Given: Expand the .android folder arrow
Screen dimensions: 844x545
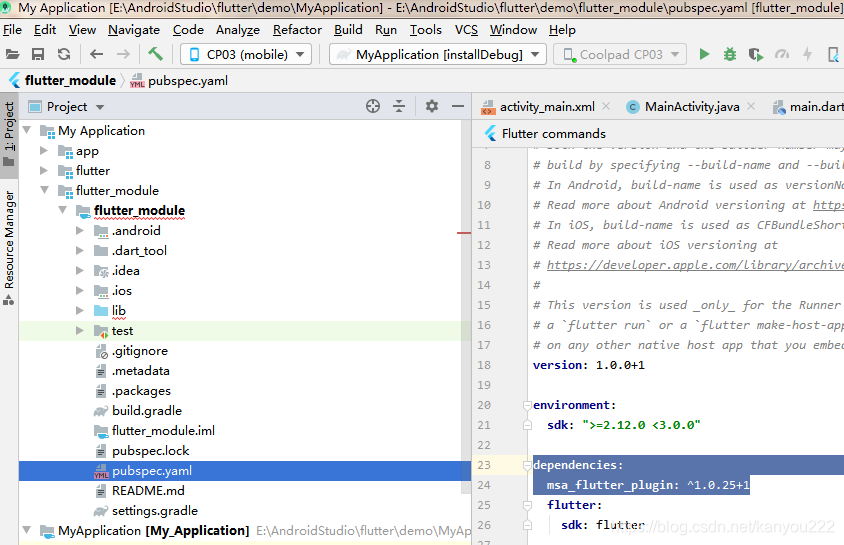Looking at the screenshot, I should click(x=80, y=231).
